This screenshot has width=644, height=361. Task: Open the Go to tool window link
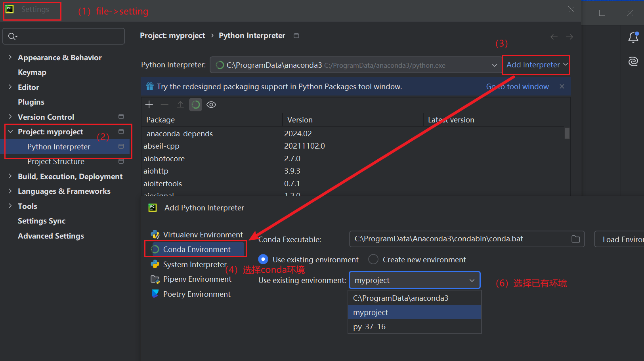coord(518,86)
